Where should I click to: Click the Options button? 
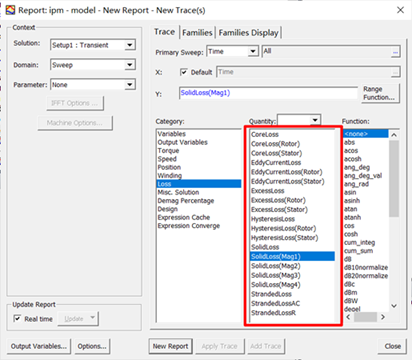tap(92, 346)
